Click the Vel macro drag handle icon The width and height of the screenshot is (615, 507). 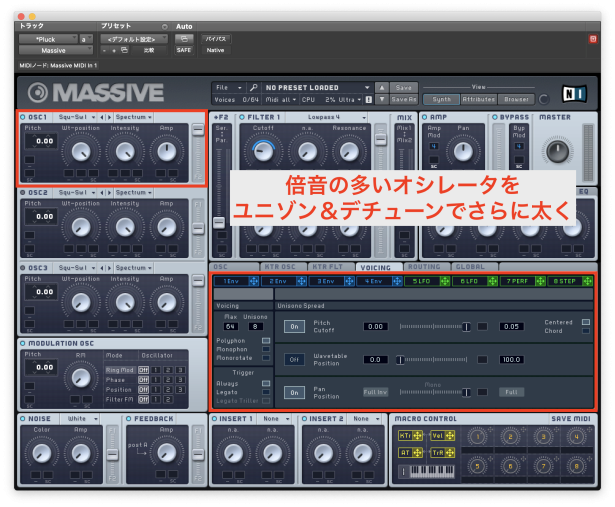click(449, 436)
